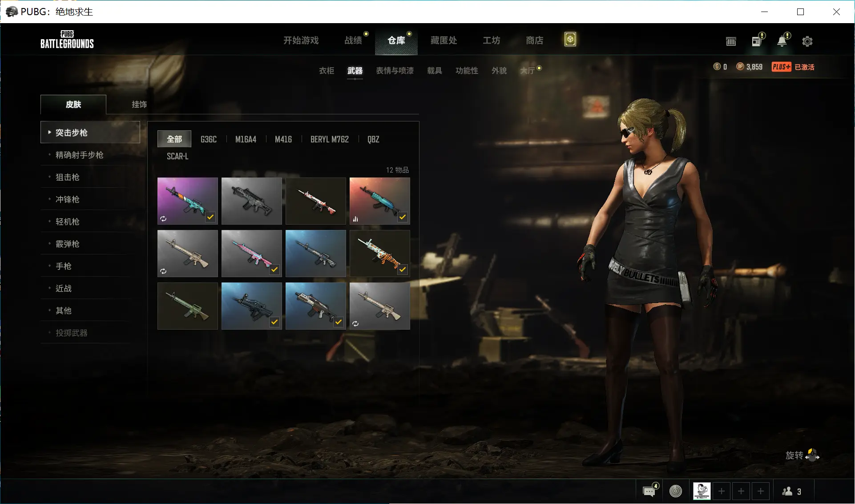The image size is (855, 504).
Task: Select the gray G36C skin thumbnail
Action: [252, 201]
